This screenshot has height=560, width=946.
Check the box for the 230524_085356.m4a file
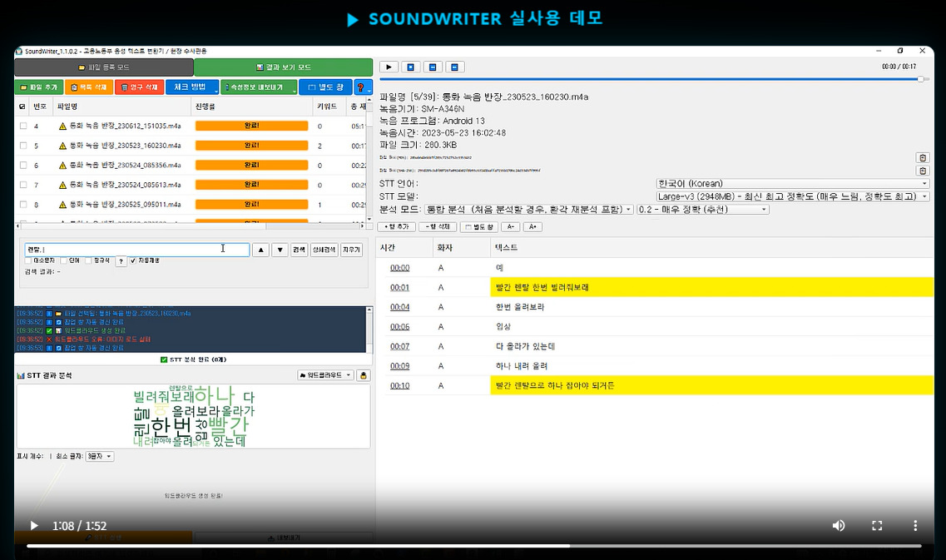(x=23, y=166)
